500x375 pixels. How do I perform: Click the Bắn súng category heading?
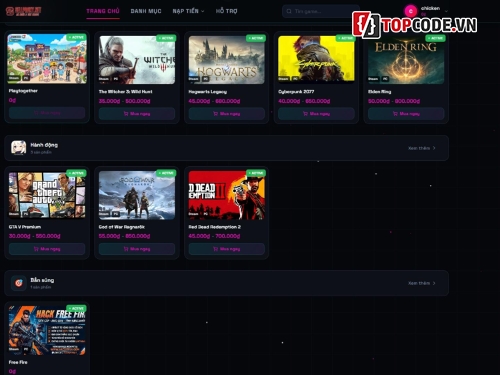42,280
